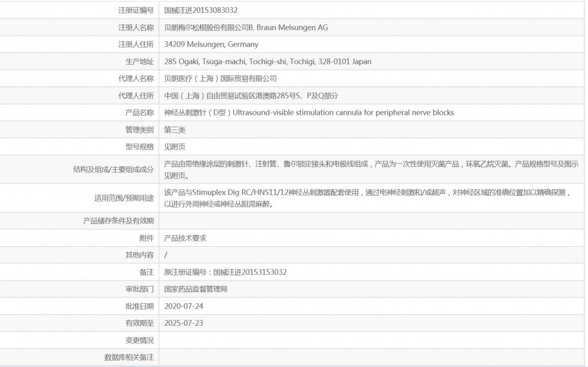Select the address '34209 Melsungen, Germany'
Viewport: 588px width, 367px height.
click(211, 45)
